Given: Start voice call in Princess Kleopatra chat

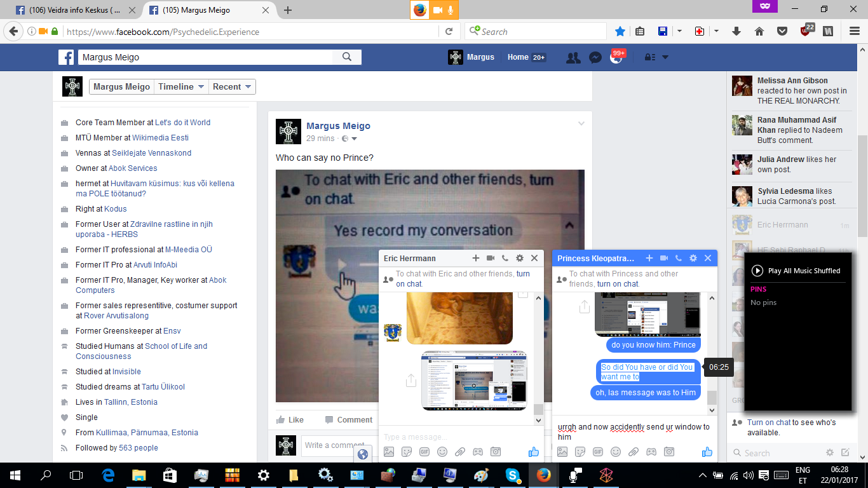Looking at the screenshot, I should pyautogui.click(x=679, y=258).
